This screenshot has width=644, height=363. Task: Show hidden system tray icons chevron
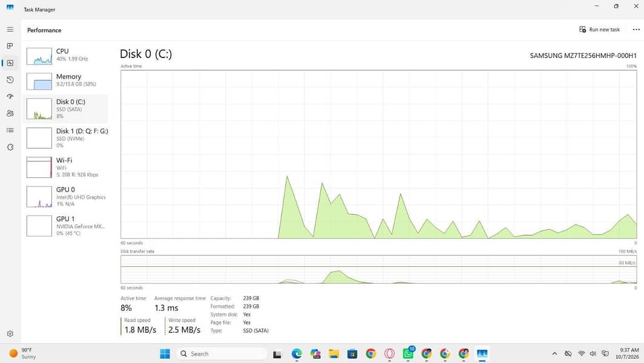tap(554, 353)
